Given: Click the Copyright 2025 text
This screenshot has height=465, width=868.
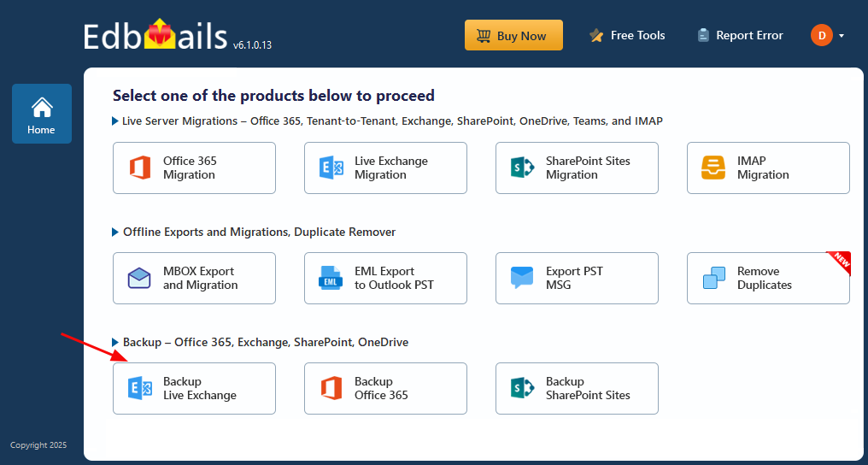Looking at the screenshot, I should click(38, 445).
